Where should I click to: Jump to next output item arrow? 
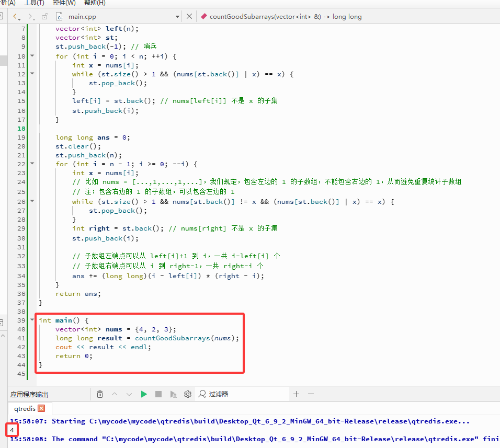pos(129,394)
